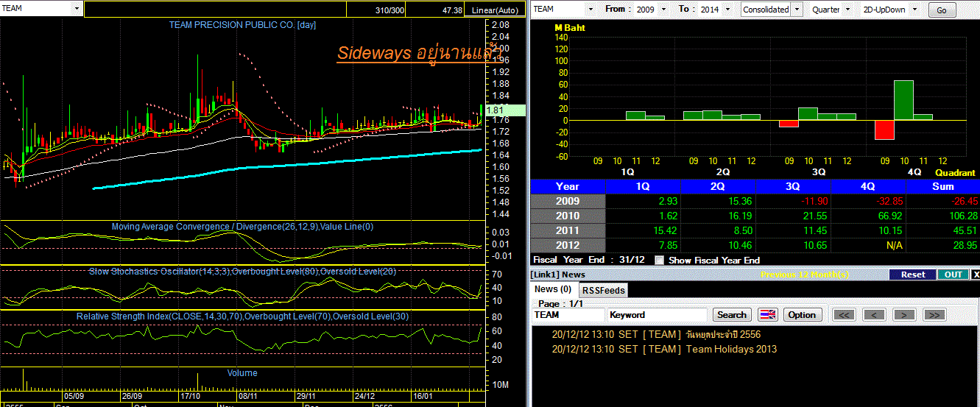Click the OUT button
Screen dimensions: 980x407
953,275
